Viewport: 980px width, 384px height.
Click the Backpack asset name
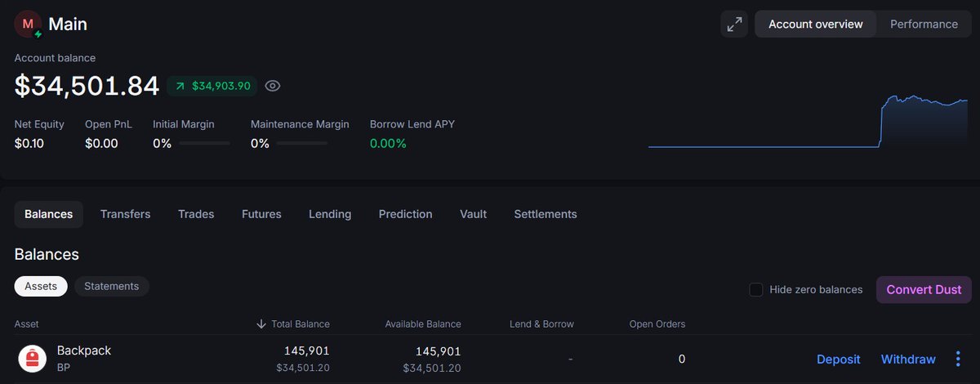click(84, 351)
